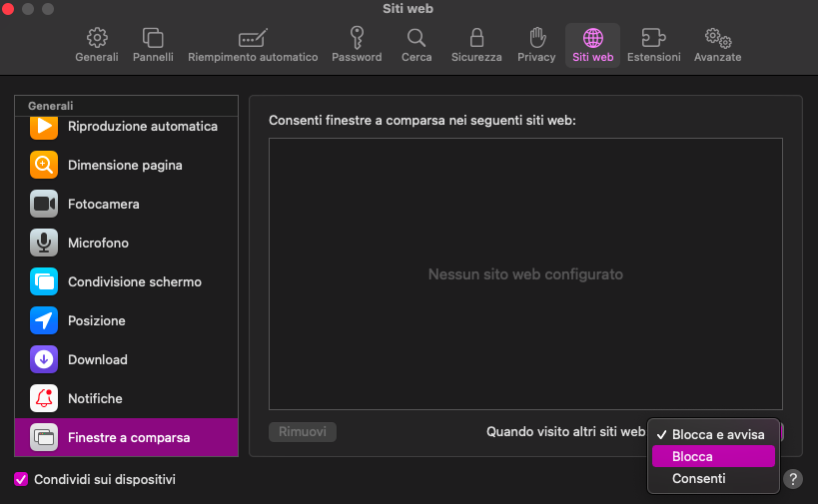Viewport: 818px width, 504px height.
Task: Select Microfono label in sidebar
Action: pyautogui.click(x=98, y=243)
